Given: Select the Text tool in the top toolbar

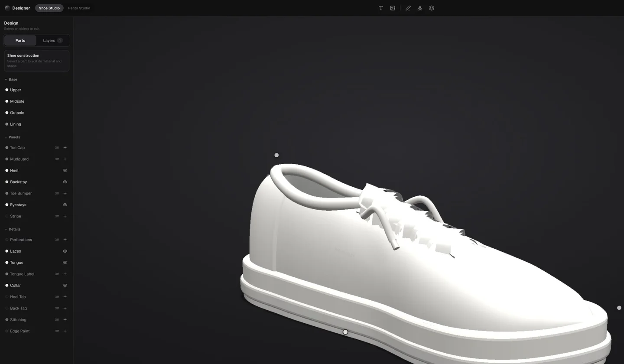Looking at the screenshot, I should point(381,8).
